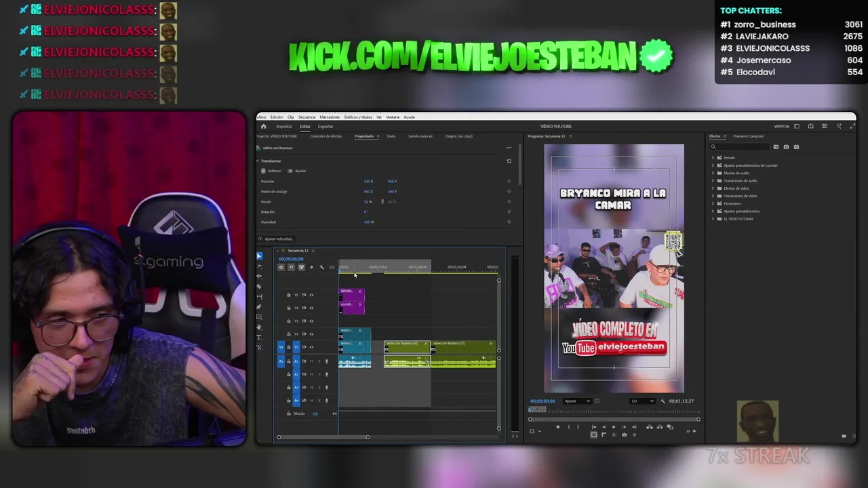Click Program monitor scrub bar

(x=614, y=411)
